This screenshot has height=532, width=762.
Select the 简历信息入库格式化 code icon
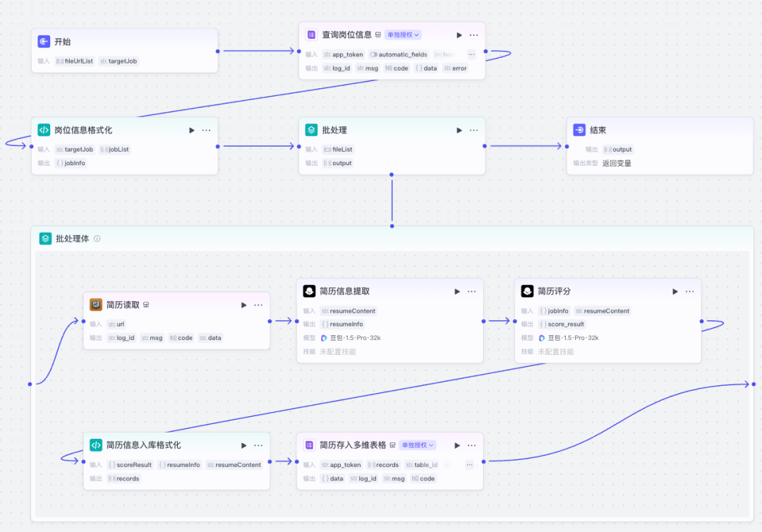coord(96,445)
